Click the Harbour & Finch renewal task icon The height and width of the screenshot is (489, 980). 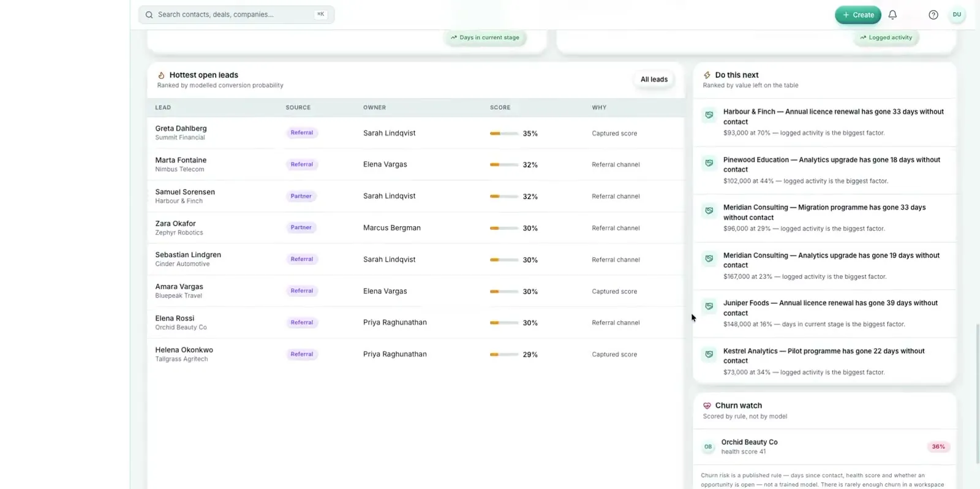coord(709,115)
